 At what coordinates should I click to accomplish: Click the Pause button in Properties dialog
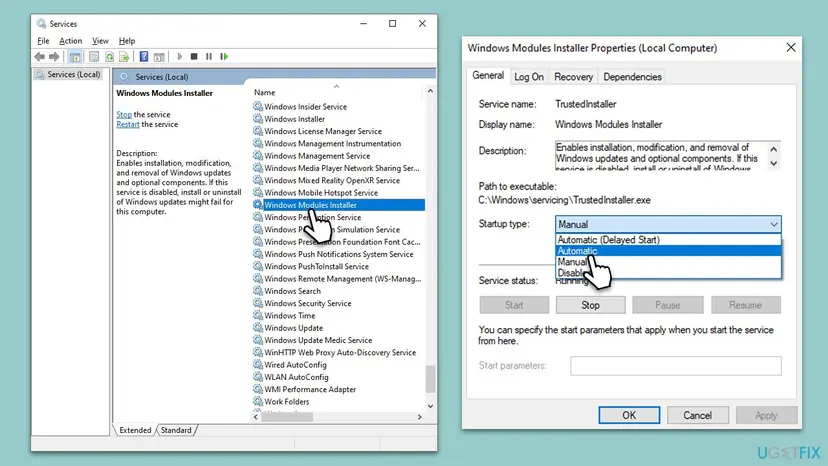pos(667,305)
